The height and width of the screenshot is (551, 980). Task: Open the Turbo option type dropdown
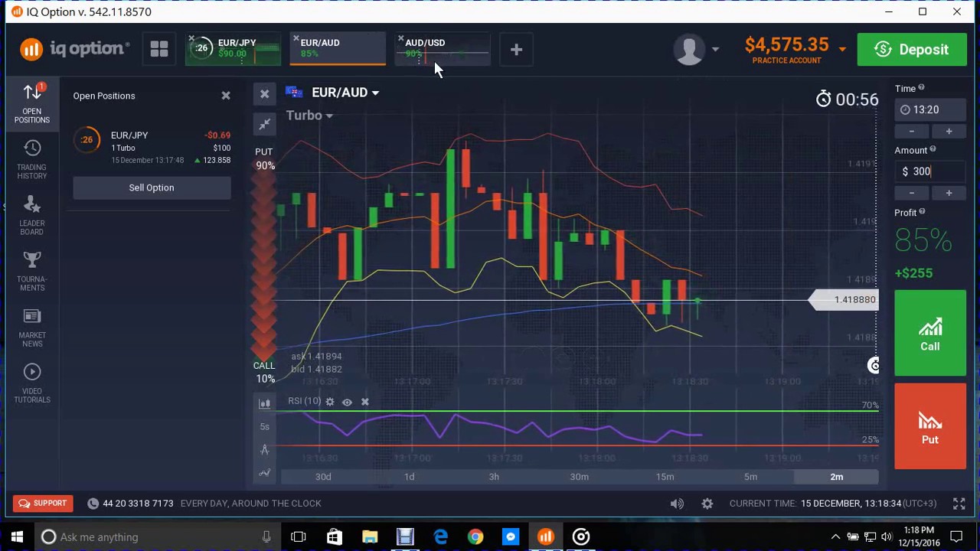309,116
